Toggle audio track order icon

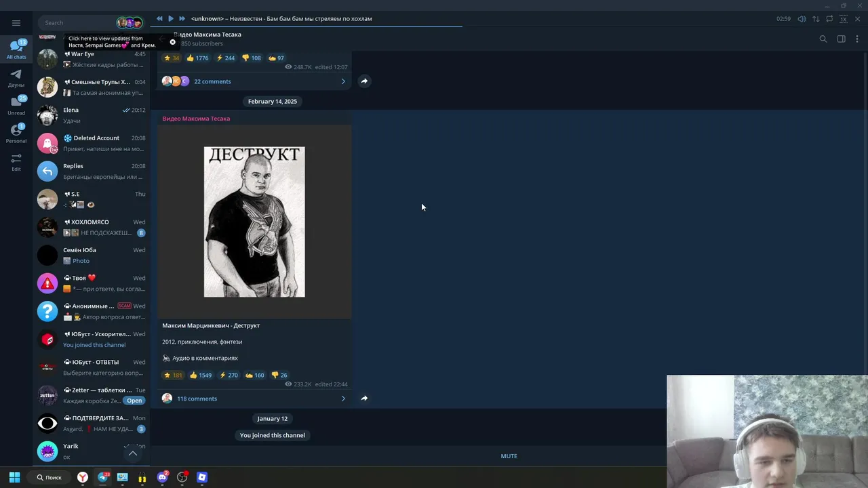(816, 19)
